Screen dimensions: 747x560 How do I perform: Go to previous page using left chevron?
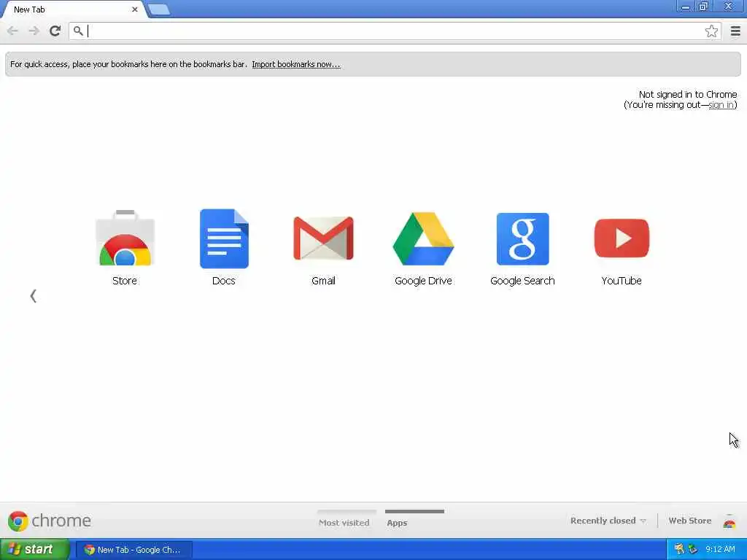33,296
